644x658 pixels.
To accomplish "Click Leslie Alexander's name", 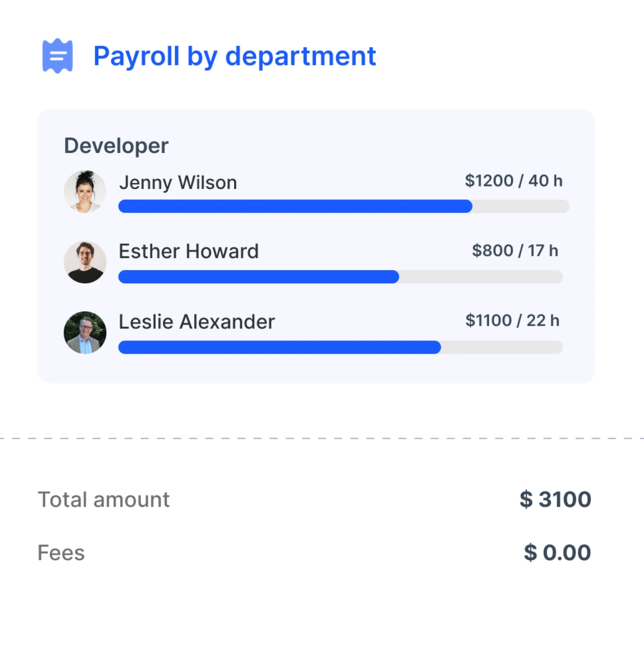I will click(197, 322).
